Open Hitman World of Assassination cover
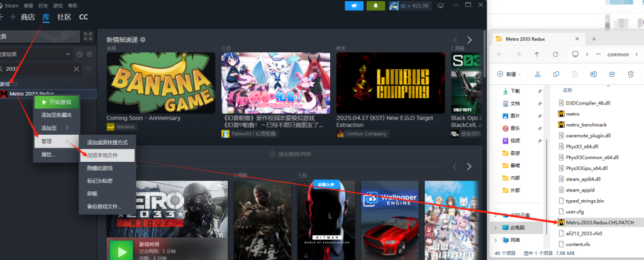This screenshot has width=644, height=260. coord(326,220)
